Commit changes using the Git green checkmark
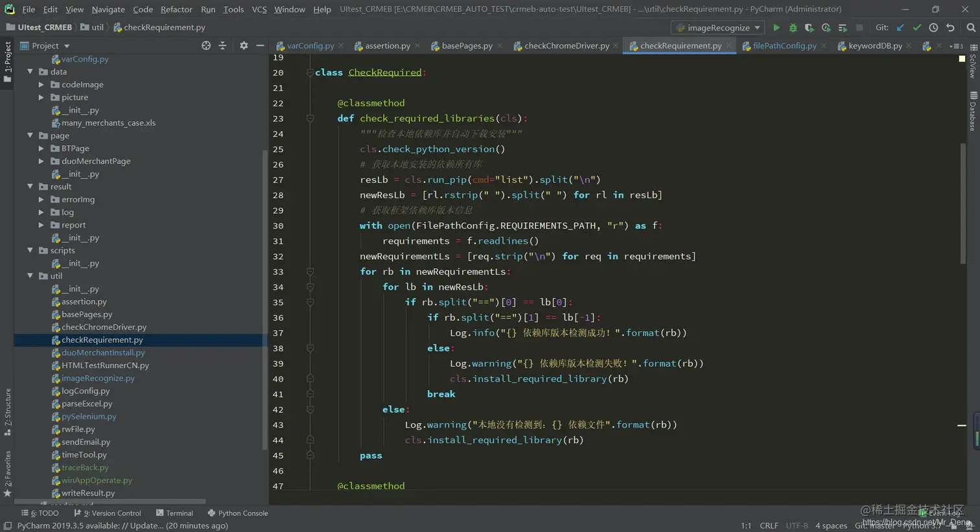 point(916,28)
